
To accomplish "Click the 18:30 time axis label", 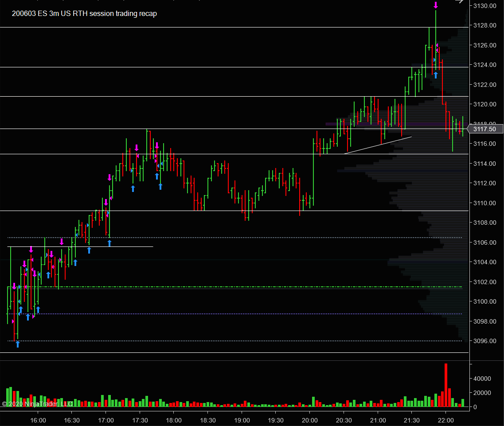I will click(x=207, y=420).
